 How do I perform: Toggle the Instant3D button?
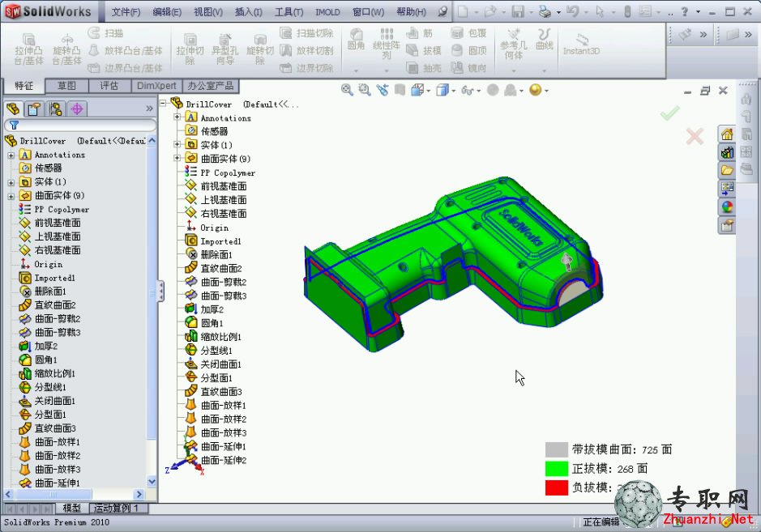(581, 45)
